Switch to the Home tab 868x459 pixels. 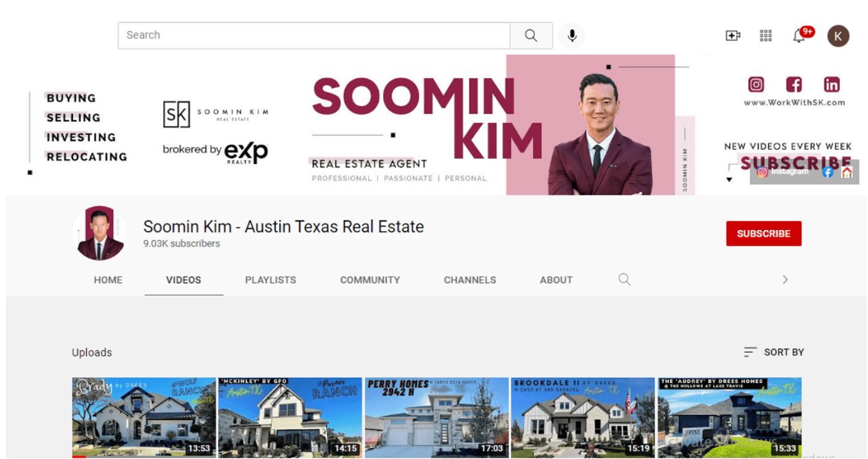(108, 280)
